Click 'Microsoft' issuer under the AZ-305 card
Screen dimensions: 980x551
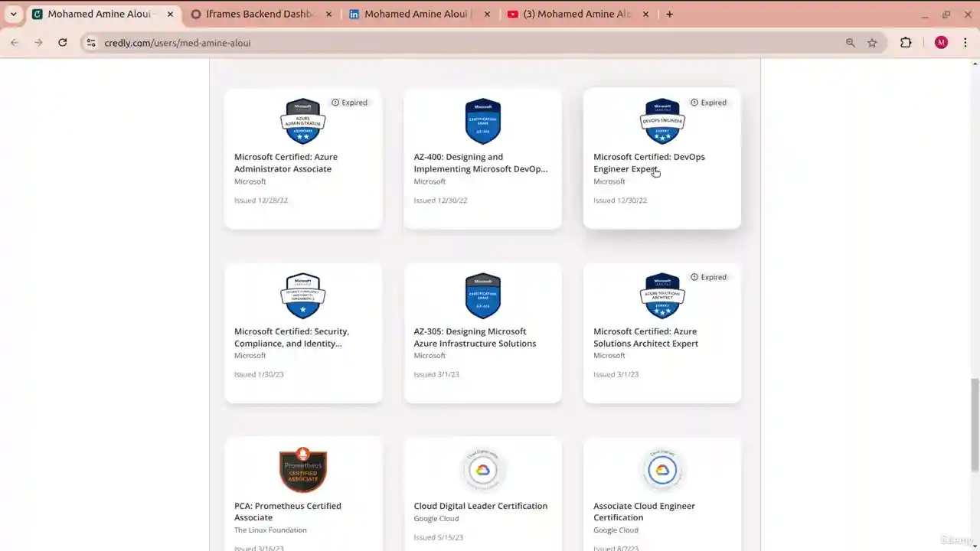(430, 356)
